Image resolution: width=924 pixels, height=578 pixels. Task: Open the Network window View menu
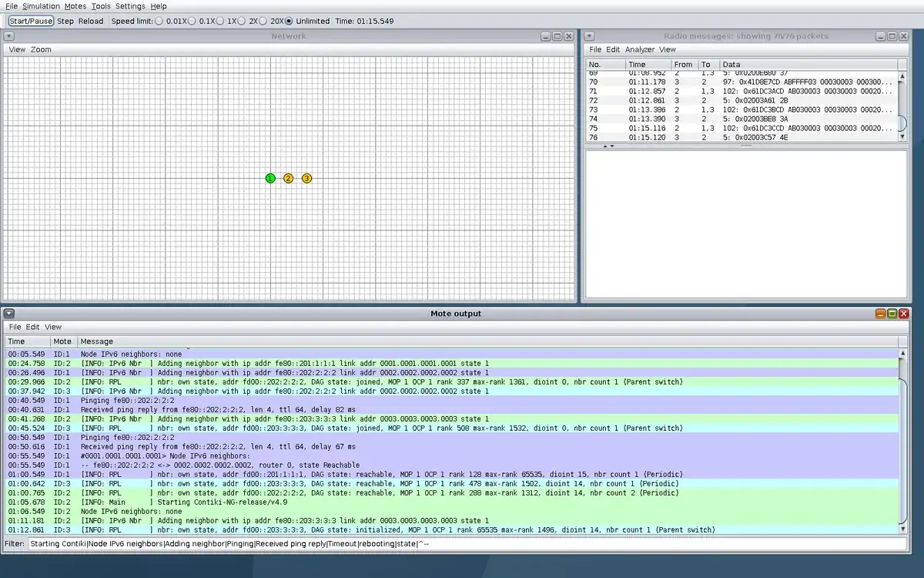pyautogui.click(x=17, y=49)
